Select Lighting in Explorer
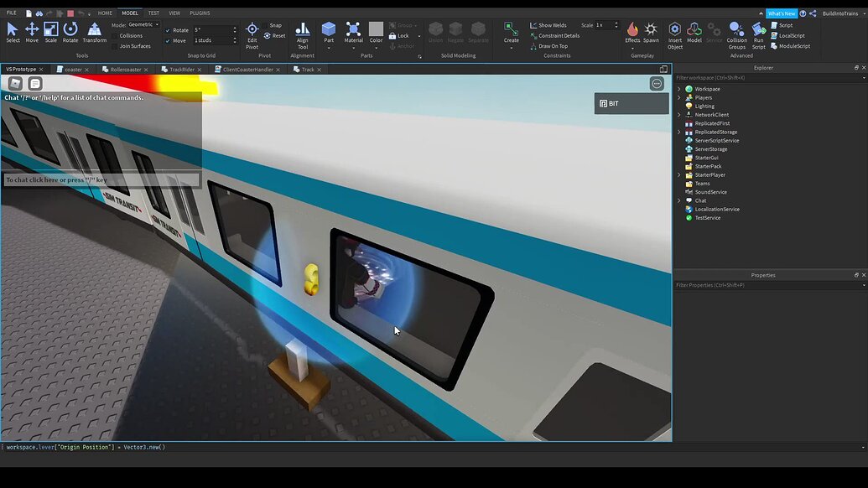 pos(704,106)
